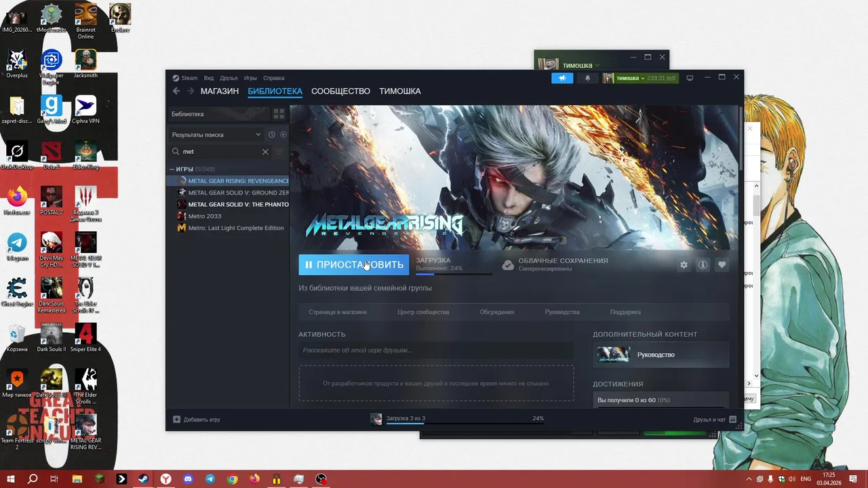The height and width of the screenshot is (488, 868).
Task: Open Dota 2 desktop shortcut
Action: 52,155
